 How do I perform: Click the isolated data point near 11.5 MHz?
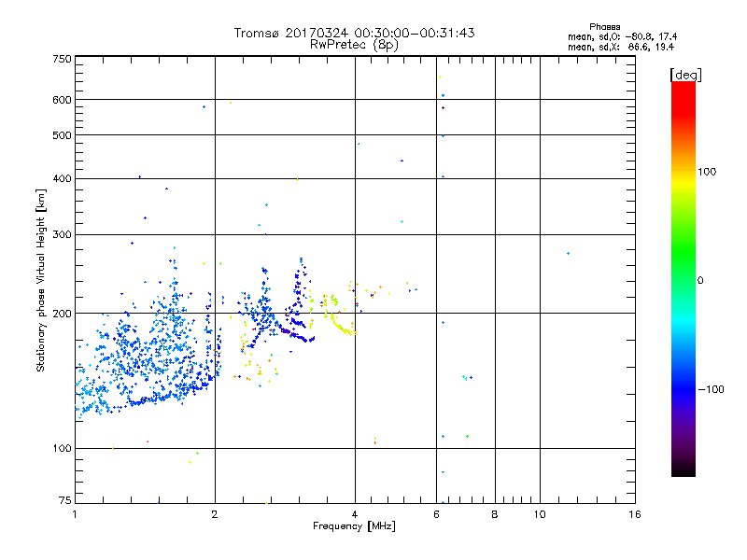568,253
